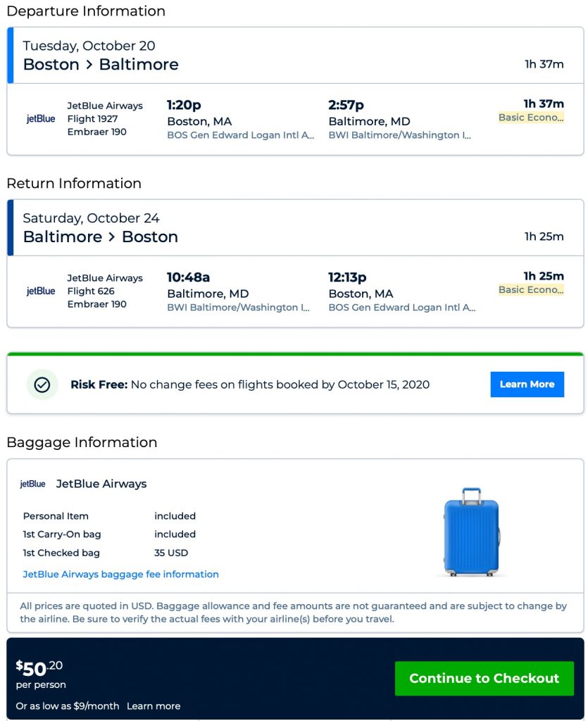
Task: Click the departure Basic Economy fare label
Action: coord(531,118)
